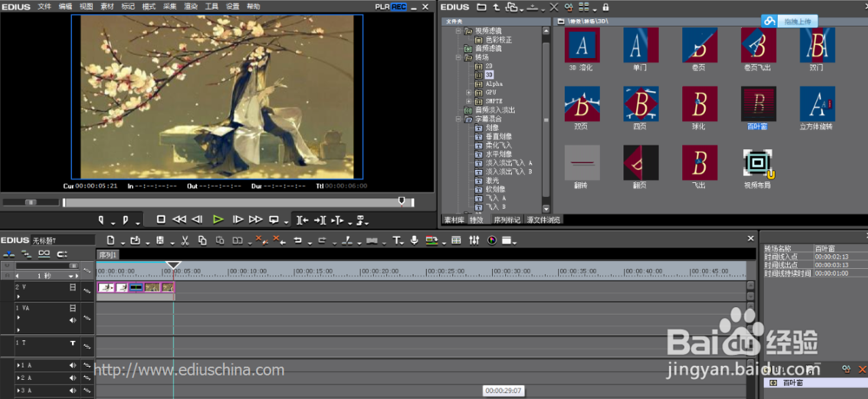Toggle insert/overwrite mode icon above track headers
This screenshot has width=868, height=399.
point(9,254)
